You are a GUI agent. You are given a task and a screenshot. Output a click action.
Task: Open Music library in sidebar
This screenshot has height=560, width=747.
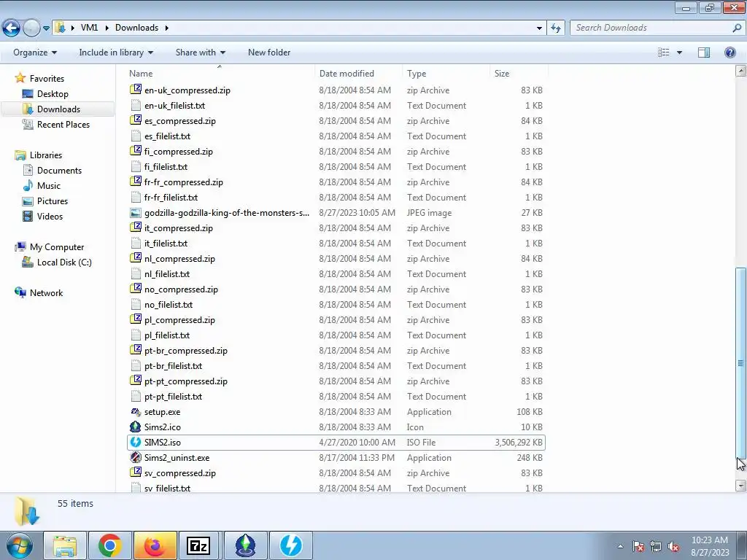[x=49, y=186]
